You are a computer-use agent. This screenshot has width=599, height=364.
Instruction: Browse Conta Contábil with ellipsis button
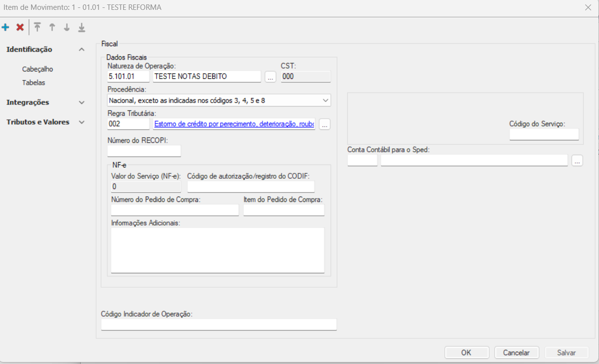(577, 161)
